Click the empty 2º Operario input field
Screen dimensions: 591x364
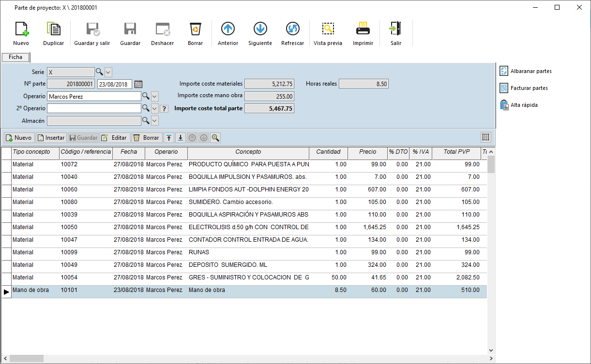tap(94, 108)
